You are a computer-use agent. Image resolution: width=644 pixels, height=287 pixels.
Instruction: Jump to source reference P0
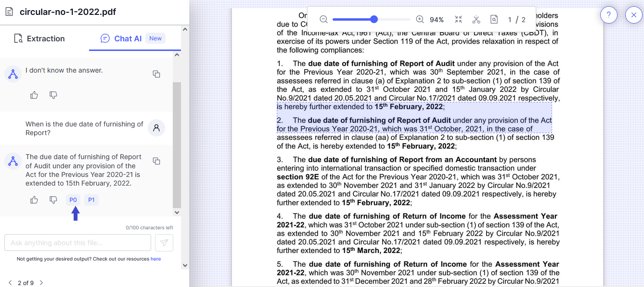73,200
